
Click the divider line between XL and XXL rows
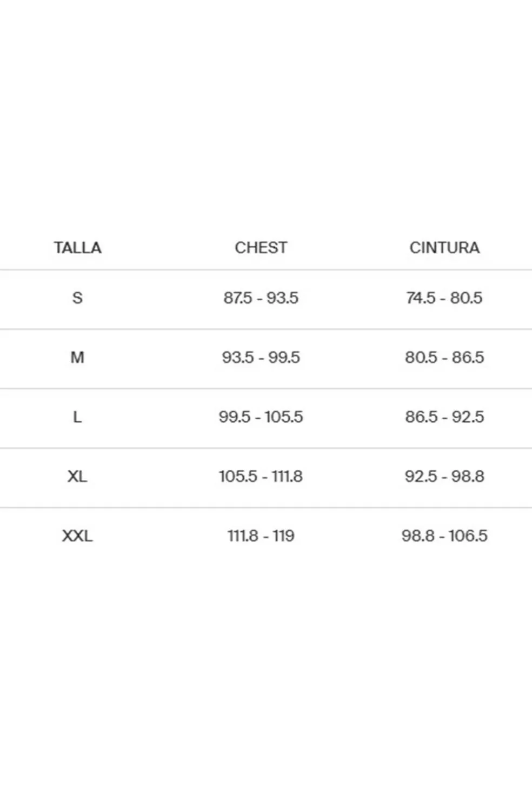(266, 507)
